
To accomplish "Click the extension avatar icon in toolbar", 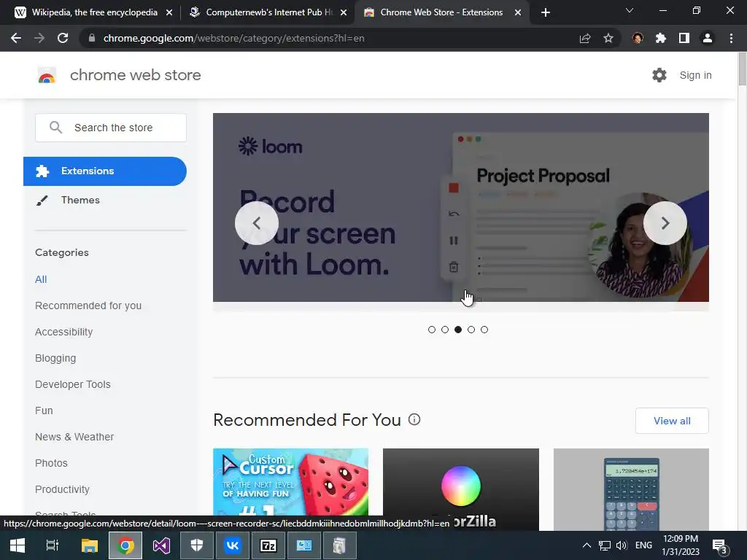I will coord(638,38).
